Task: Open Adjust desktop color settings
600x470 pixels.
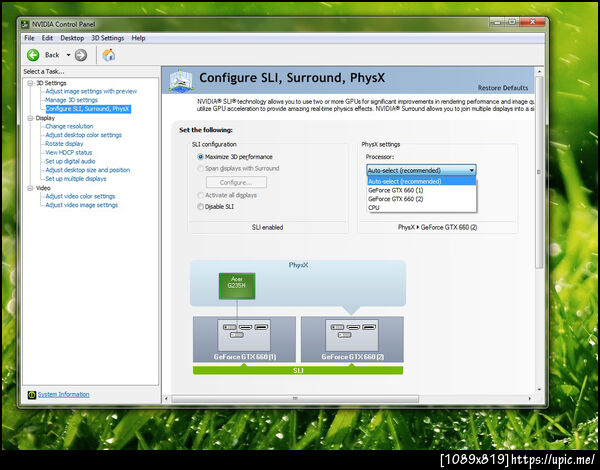Action: tap(83, 135)
